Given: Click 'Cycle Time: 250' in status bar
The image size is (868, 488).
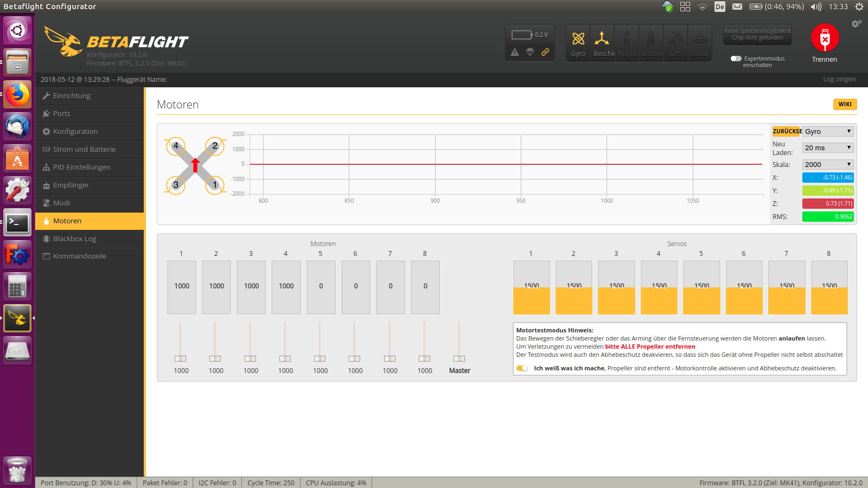Looking at the screenshot, I should tap(271, 483).
